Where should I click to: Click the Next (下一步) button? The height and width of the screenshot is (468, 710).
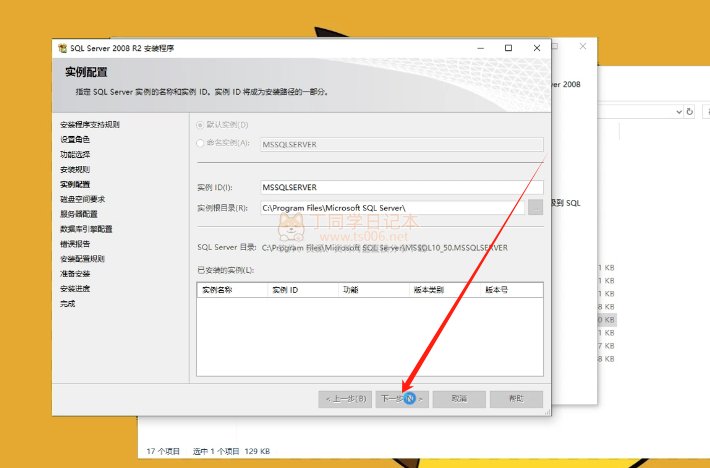[402, 399]
